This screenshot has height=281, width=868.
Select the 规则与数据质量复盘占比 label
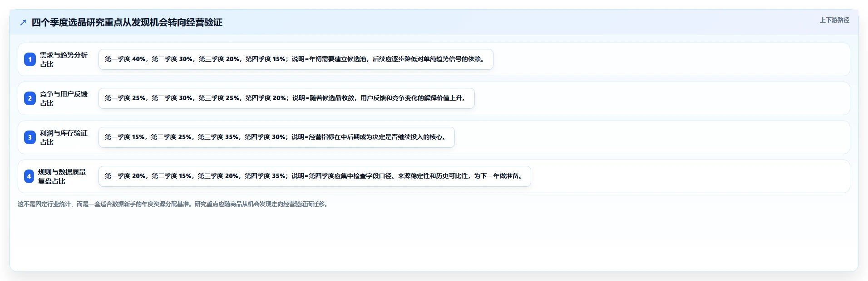(x=62, y=176)
